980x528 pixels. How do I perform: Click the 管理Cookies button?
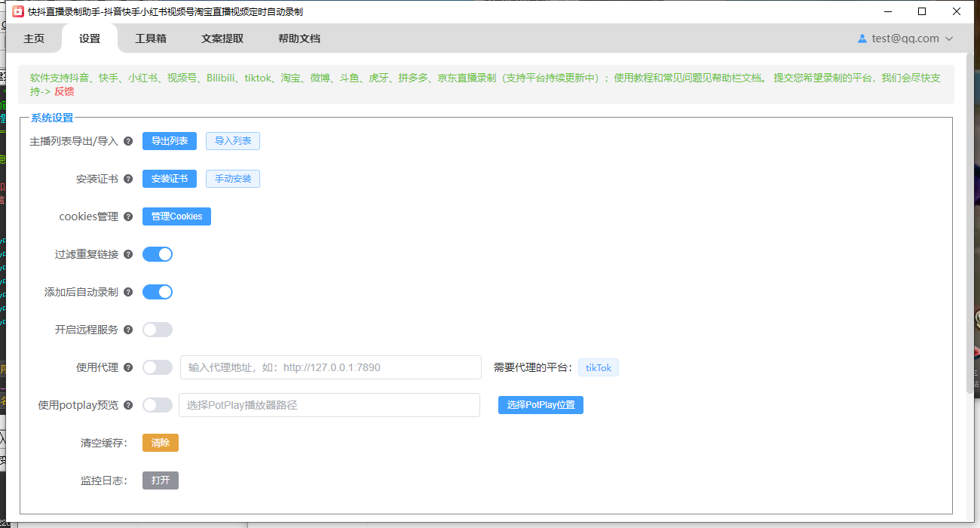click(x=176, y=216)
